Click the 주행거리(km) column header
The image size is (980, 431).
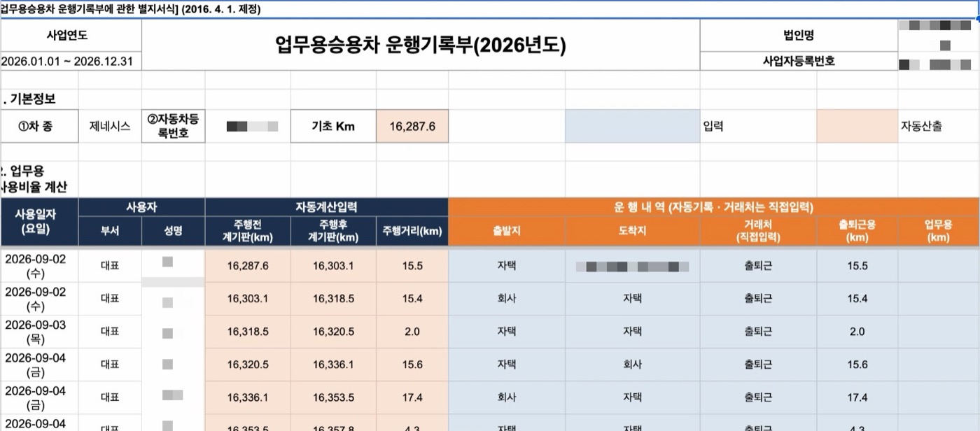(x=412, y=231)
